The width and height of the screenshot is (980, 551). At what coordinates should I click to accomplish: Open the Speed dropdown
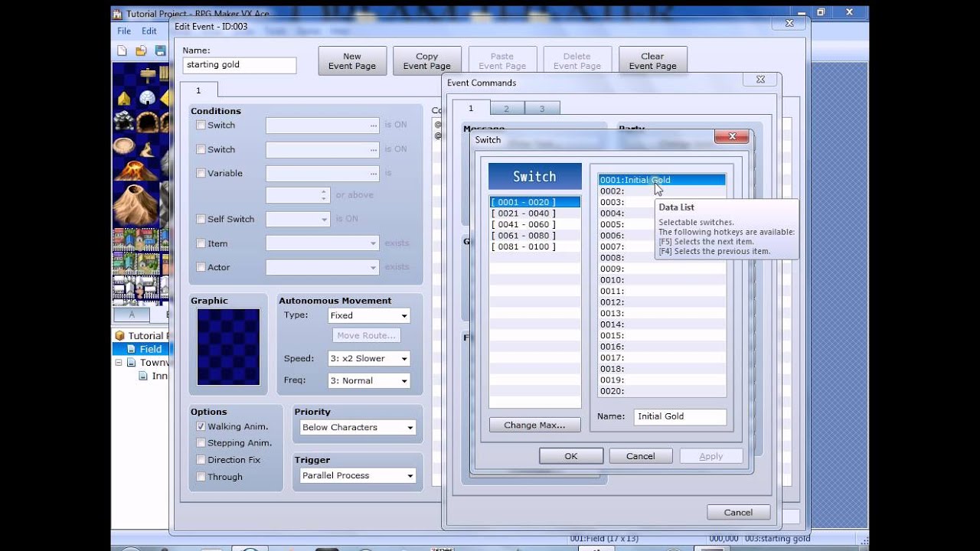click(368, 358)
